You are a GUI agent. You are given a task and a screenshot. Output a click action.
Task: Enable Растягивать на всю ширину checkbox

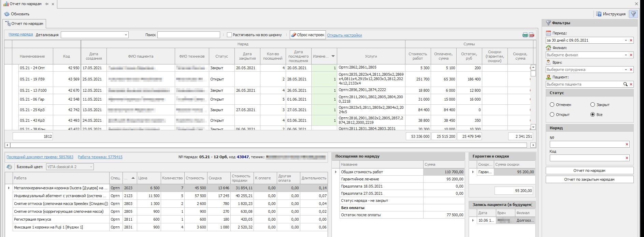coord(229,35)
